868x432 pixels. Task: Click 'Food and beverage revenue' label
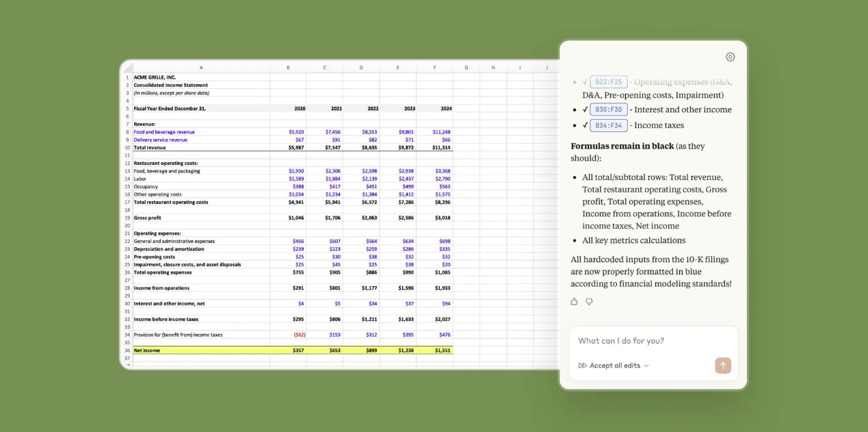coord(164,132)
